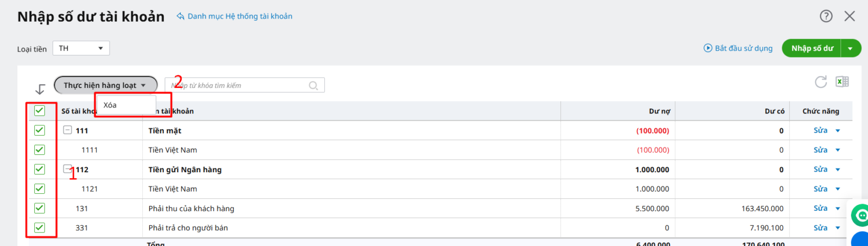The height and width of the screenshot is (246, 868).
Task: Uncheck the checkbox for account 1111
Action: click(x=40, y=150)
